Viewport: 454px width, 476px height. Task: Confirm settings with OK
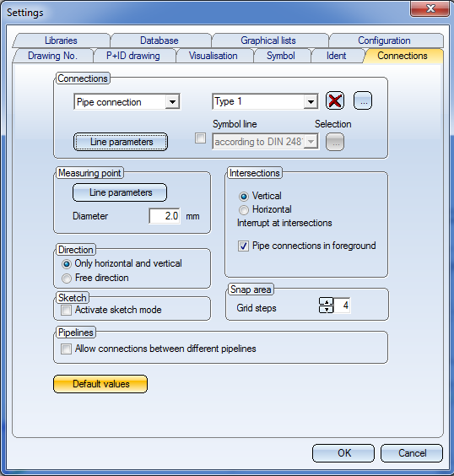pos(343,453)
